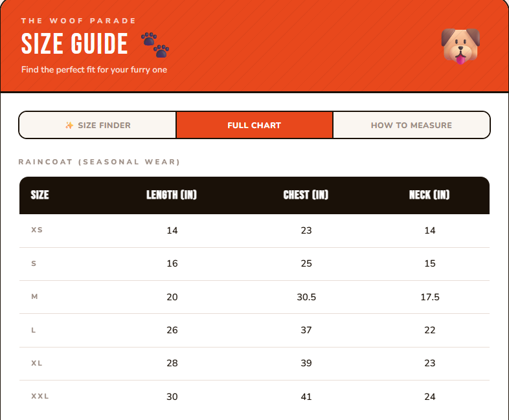Click the Size Guide heading
This screenshot has height=420, width=509.
coord(74,43)
